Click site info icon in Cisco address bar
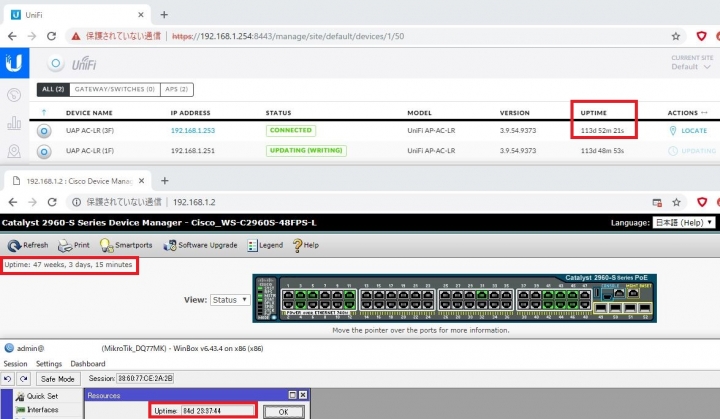This screenshot has height=419, width=720. (x=77, y=202)
